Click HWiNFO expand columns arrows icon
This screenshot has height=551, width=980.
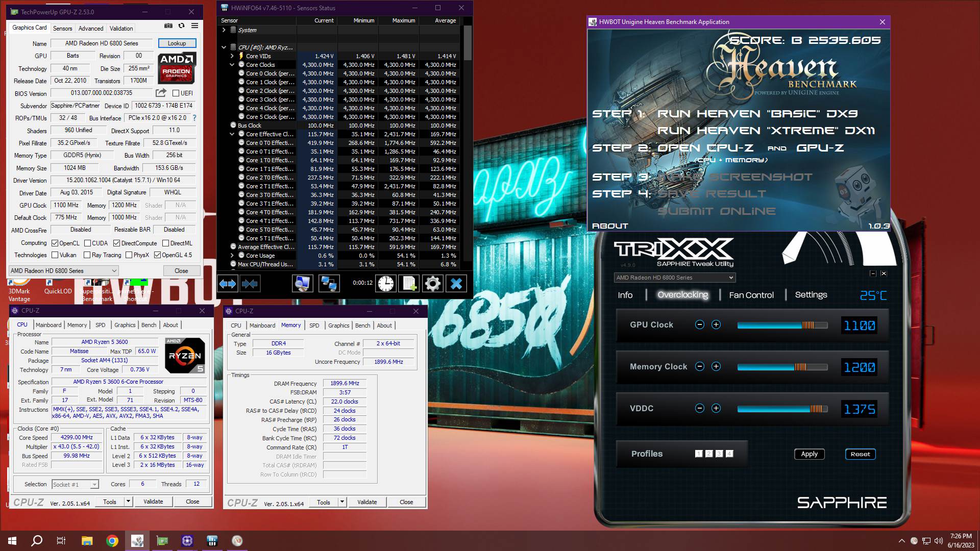click(228, 284)
